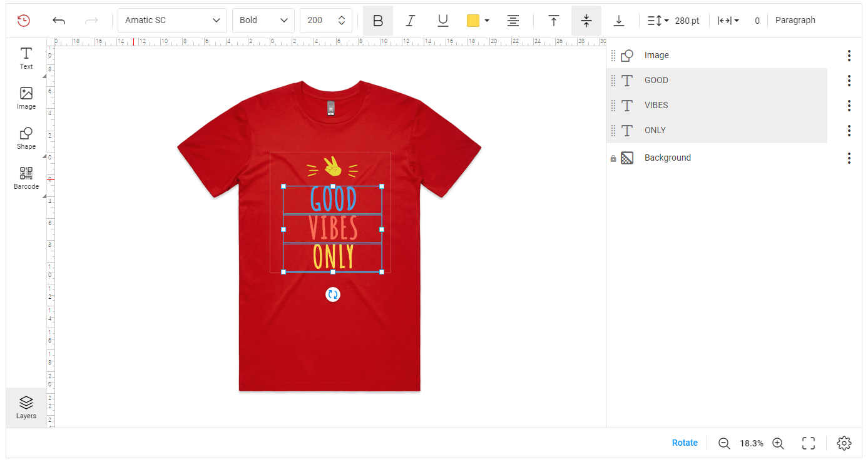Image resolution: width=868 pixels, height=462 pixels.
Task: Open editor settings gear
Action: coord(844,443)
